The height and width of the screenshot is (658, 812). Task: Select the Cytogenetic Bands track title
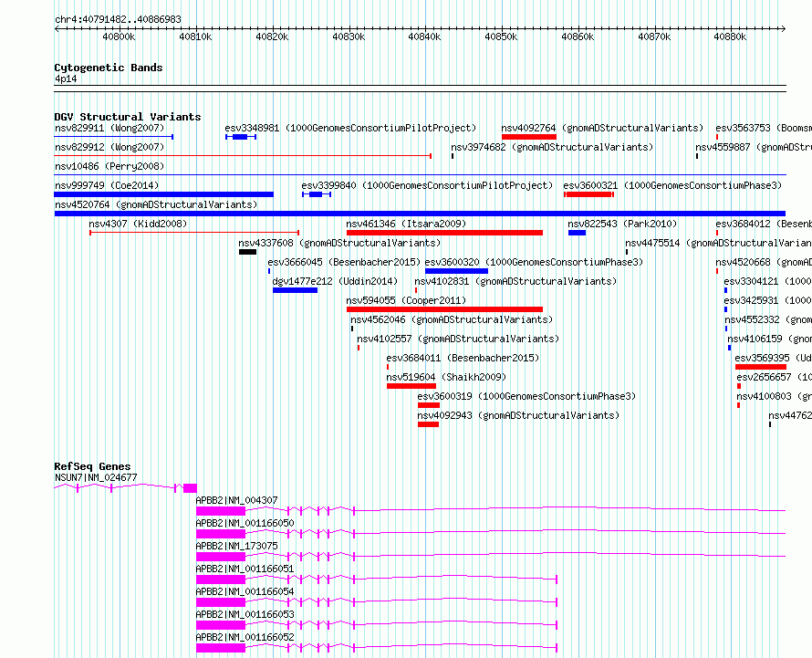click(x=109, y=68)
